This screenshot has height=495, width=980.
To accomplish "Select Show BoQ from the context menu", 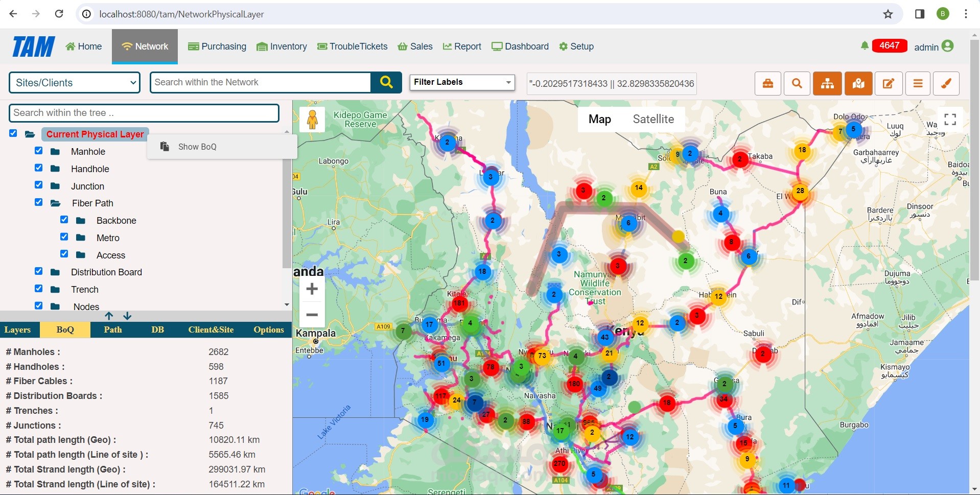I will click(197, 147).
